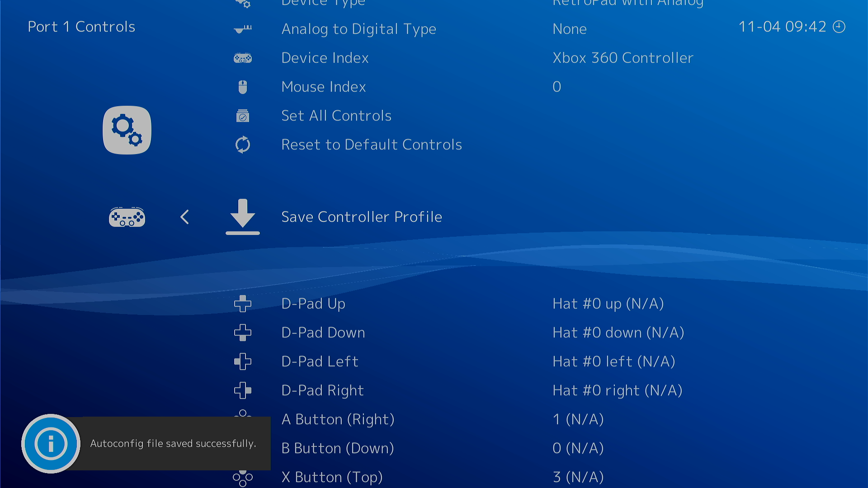Screen dimensions: 868x488
Task: Click the Device Index gamepad icon
Action: tap(242, 58)
